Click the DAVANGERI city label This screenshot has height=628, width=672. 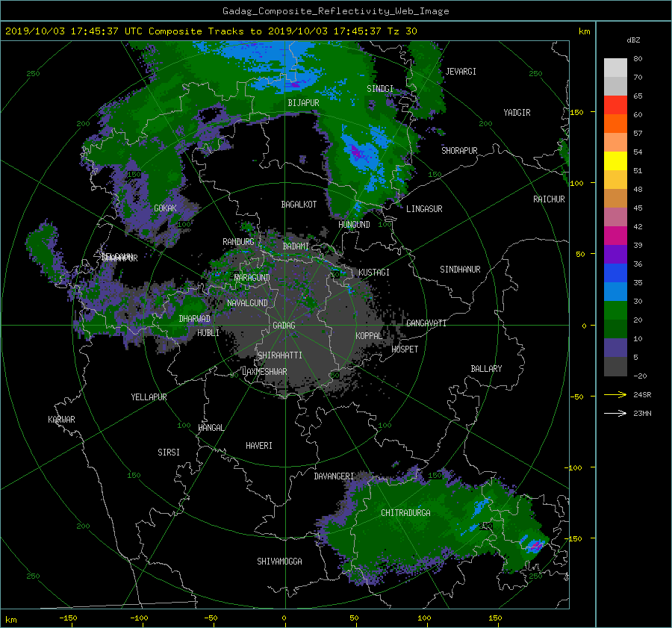(334, 476)
